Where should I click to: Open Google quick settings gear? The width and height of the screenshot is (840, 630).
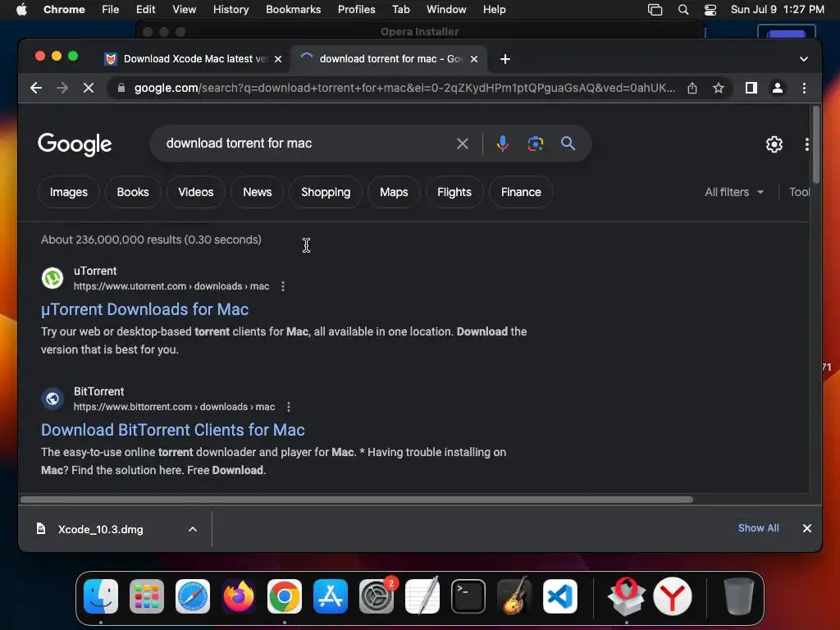tap(774, 144)
